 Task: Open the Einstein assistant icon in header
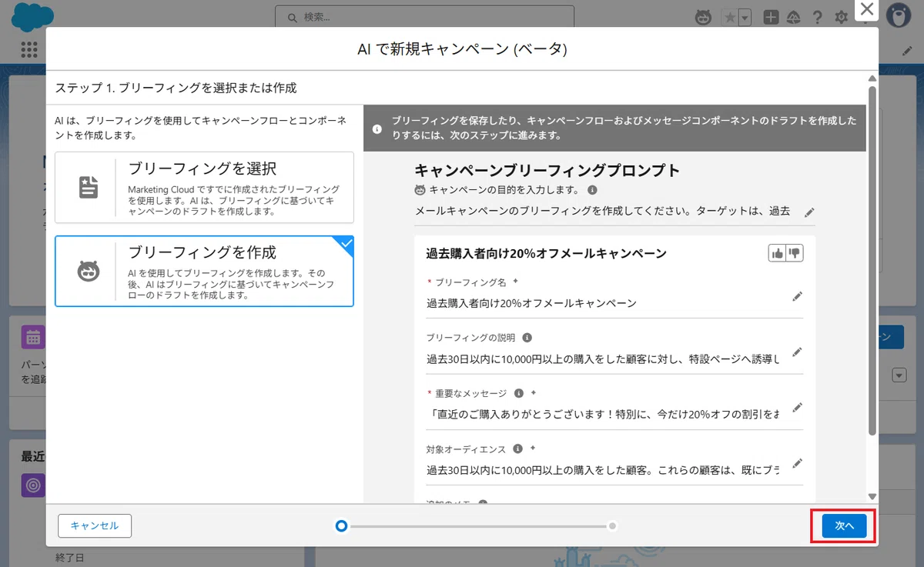pyautogui.click(x=703, y=18)
